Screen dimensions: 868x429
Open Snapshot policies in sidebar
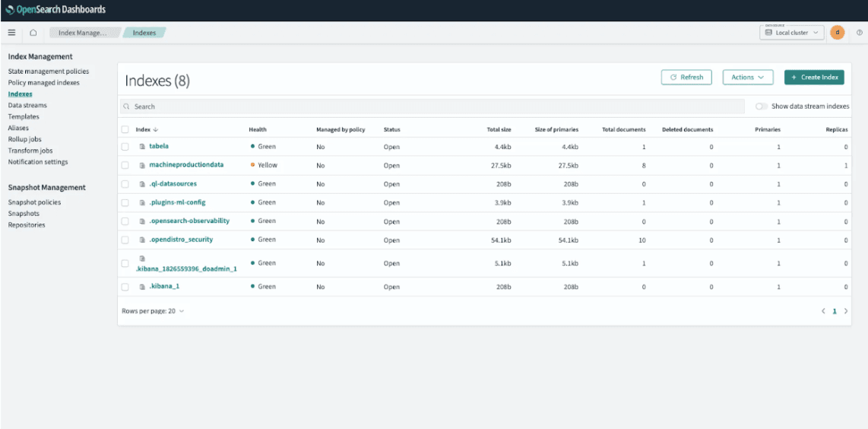34,202
